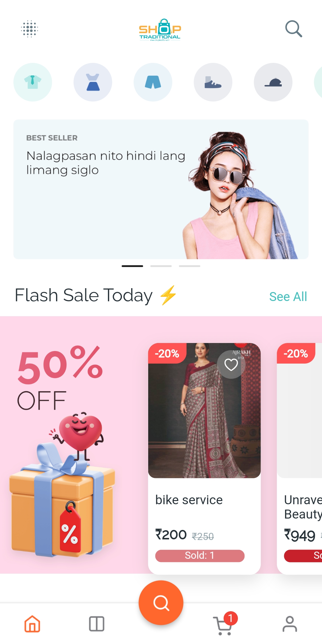322x644 pixels.
Task: Open the categories tab in bottom bar
Action: [x=97, y=624]
